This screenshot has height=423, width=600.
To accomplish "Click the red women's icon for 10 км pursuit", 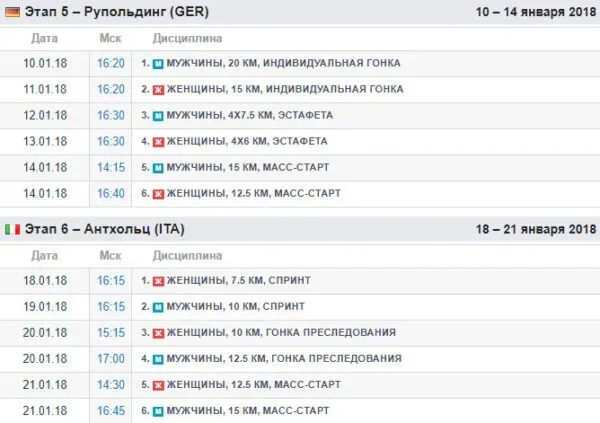I will click(159, 332).
